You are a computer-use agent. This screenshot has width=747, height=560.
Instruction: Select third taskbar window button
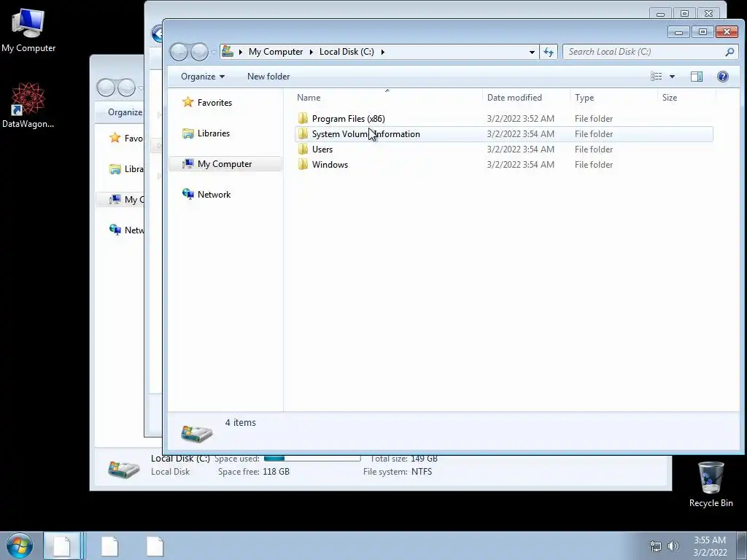pos(155,546)
